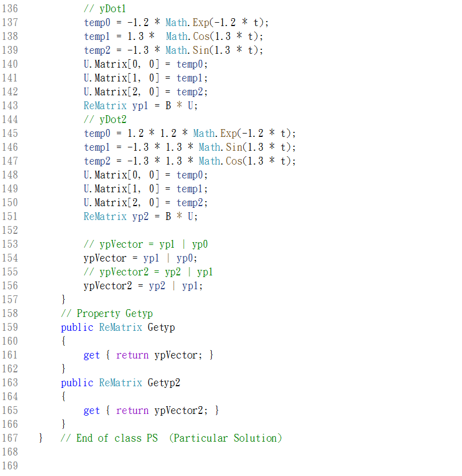Click 'Math.Sin' on line 146
Image resolution: width=462 pixels, height=476 pixels.
[220, 147]
